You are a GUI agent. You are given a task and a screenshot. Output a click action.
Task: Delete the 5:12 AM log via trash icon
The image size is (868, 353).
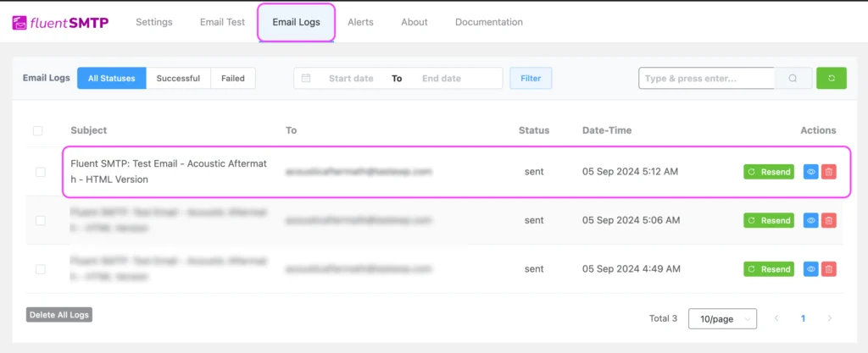tap(829, 172)
